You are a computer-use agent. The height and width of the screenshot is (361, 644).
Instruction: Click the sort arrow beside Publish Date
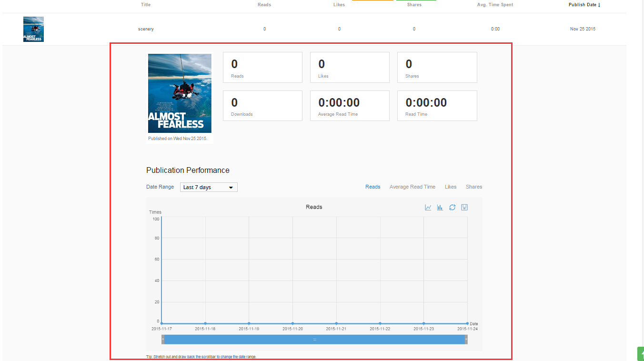pos(599,5)
